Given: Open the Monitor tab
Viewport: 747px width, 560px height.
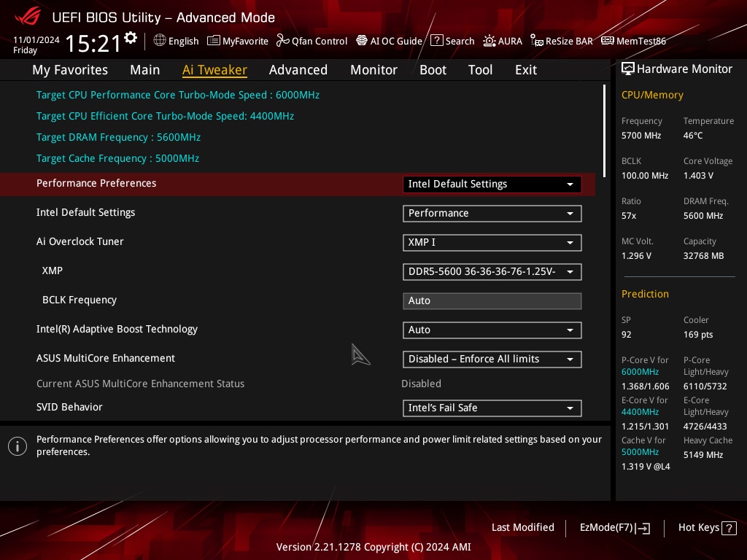Looking at the screenshot, I should click(x=374, y=70).
